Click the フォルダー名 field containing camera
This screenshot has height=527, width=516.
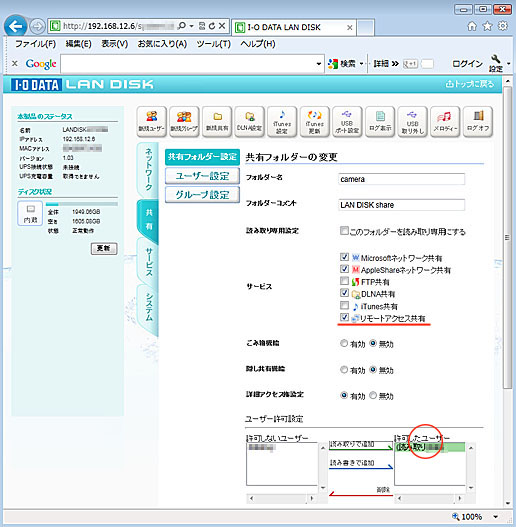pos(401,179)
